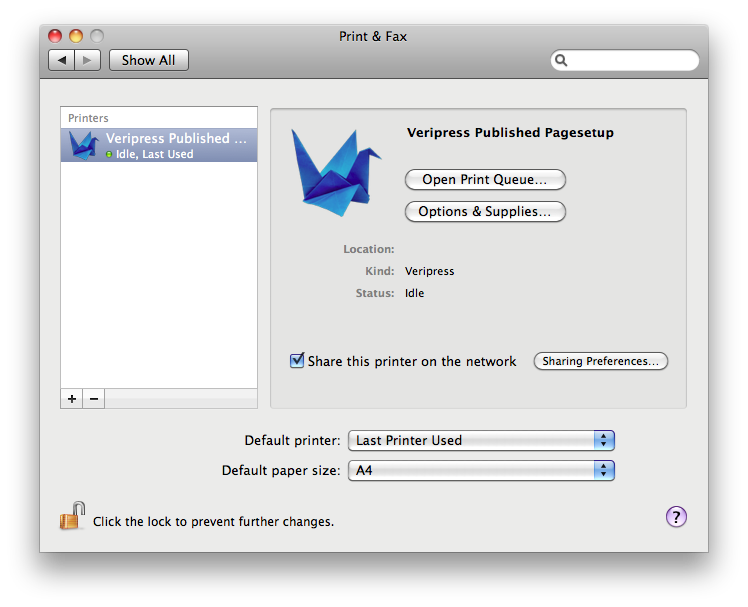Minimize window with yellow button
748x607 pixels.
coord(76,36)
